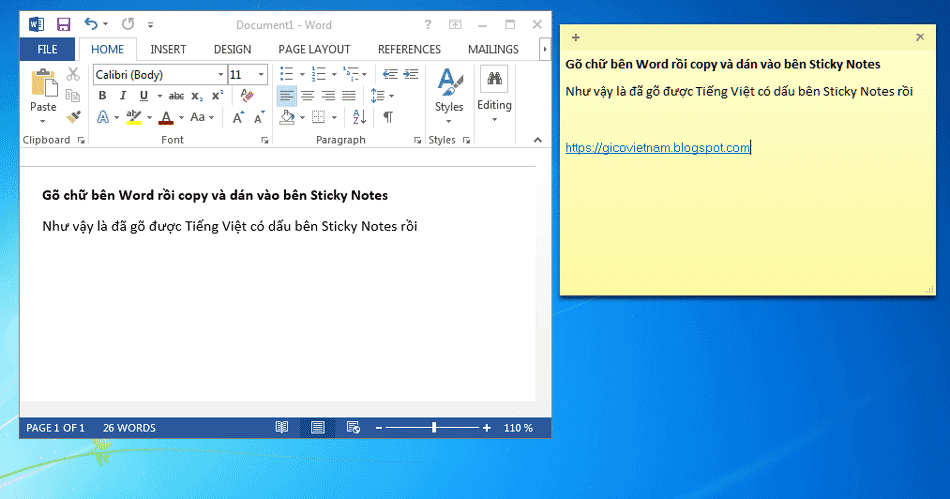
Task: Open underline style dropdown arrow
Action: pyautogui.click(x=159, y=96)
